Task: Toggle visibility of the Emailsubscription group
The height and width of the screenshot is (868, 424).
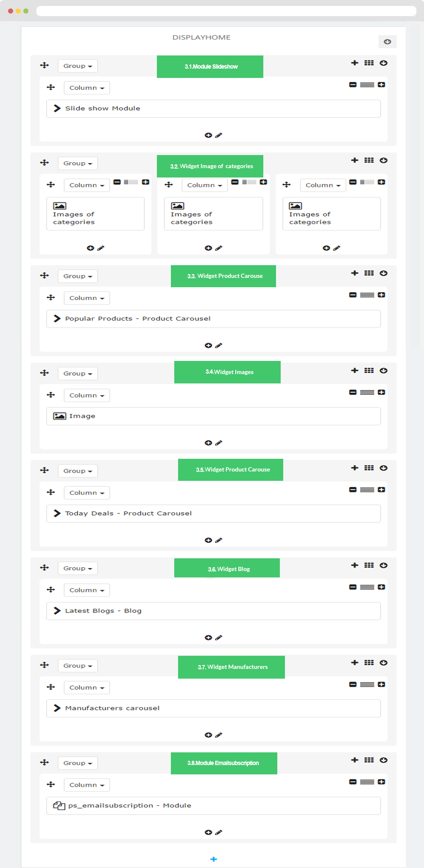Action: coord(384,760)
